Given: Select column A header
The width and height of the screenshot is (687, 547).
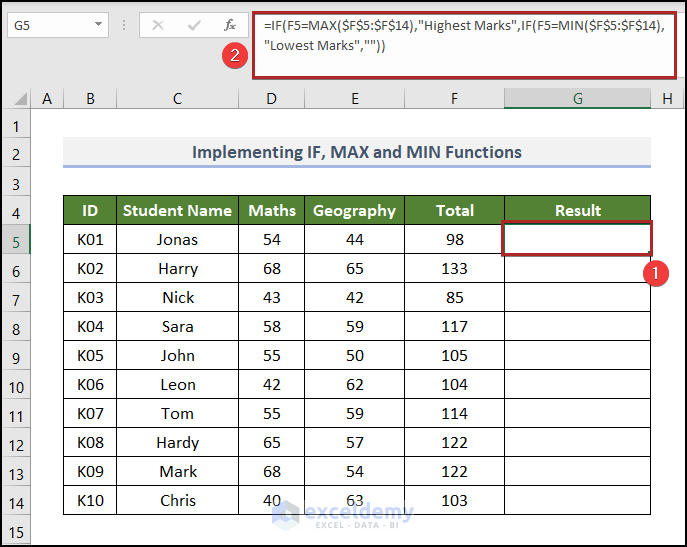Looking at the screenshot, I should (46, 97).
